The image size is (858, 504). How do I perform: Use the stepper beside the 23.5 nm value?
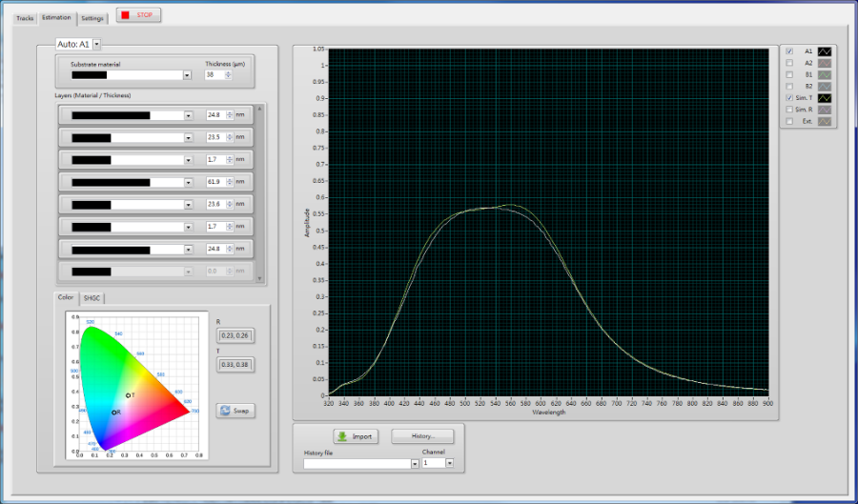[x=229, y=137]
